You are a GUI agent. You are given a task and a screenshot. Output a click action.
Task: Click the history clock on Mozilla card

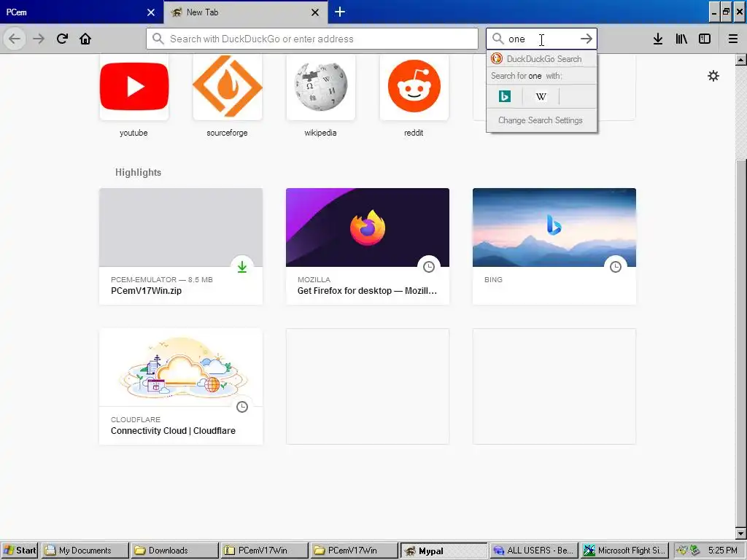(429, 267)
